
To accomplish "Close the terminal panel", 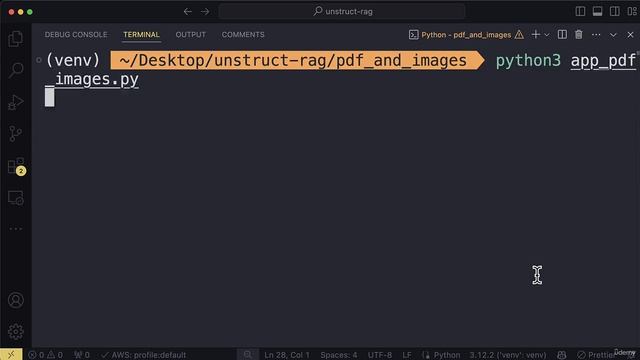I will [630, 35].
